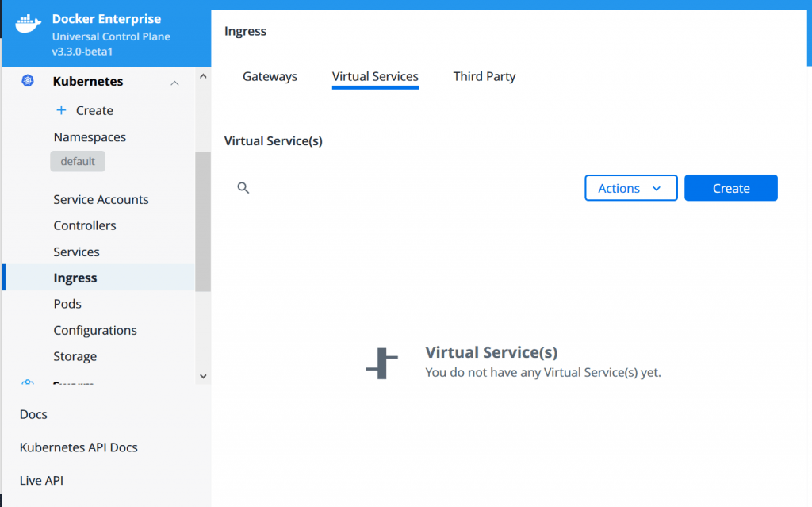Click the search magnifier icon

(x=243, y=188)
